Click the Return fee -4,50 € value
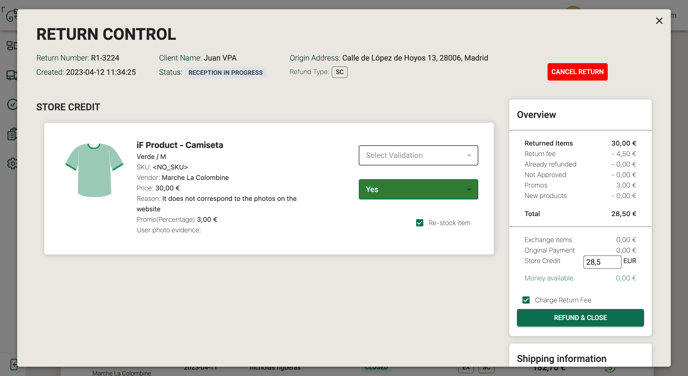The image size is (688, 376). point(624,154)
